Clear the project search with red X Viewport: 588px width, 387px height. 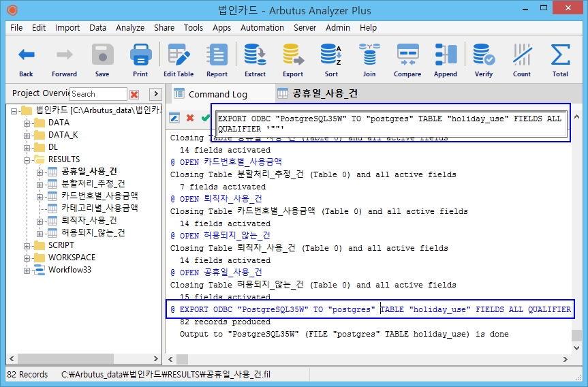pos(134,94)
